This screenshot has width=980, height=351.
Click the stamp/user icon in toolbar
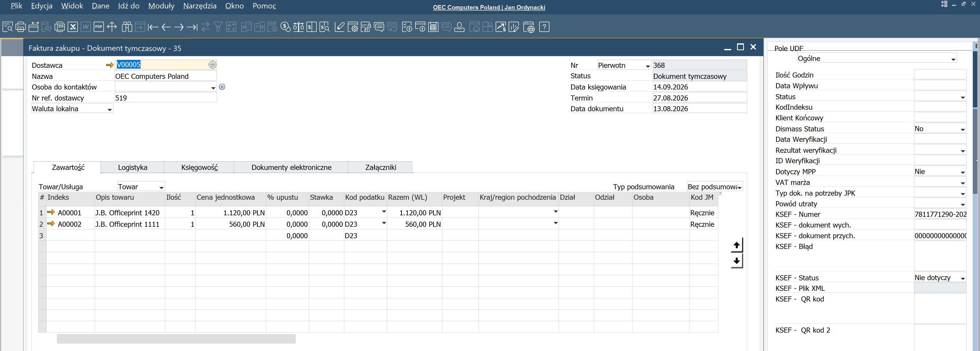(460, 27)
